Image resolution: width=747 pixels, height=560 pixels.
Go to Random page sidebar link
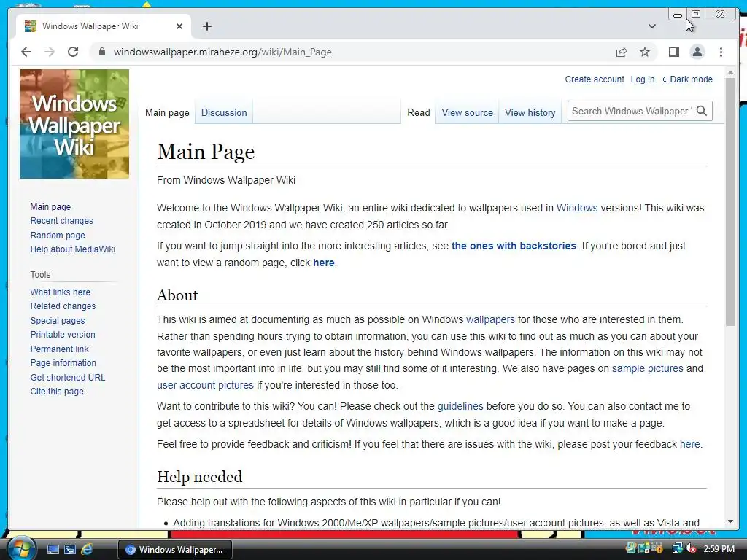pyautogui.click(x=58, y=235)
